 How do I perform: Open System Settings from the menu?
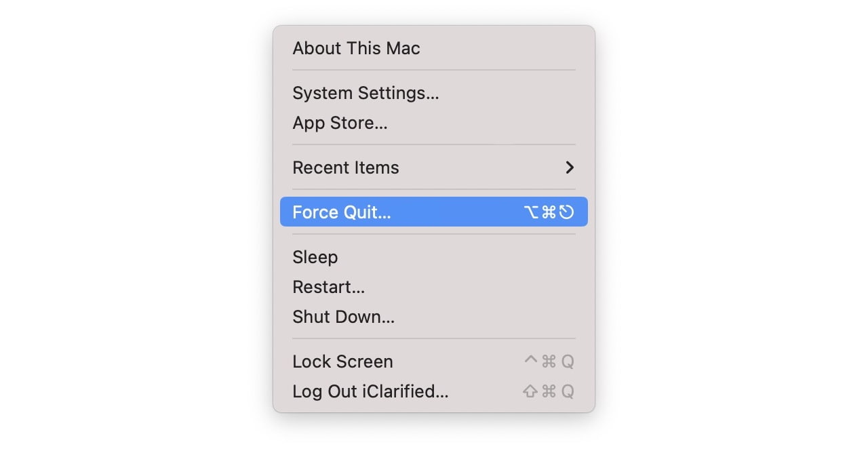point(366,93)
